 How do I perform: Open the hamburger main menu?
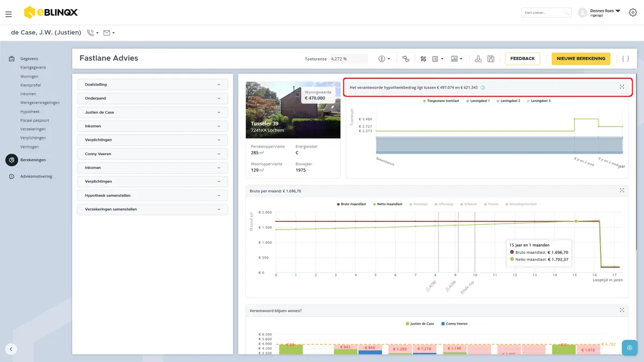(9, 14)
